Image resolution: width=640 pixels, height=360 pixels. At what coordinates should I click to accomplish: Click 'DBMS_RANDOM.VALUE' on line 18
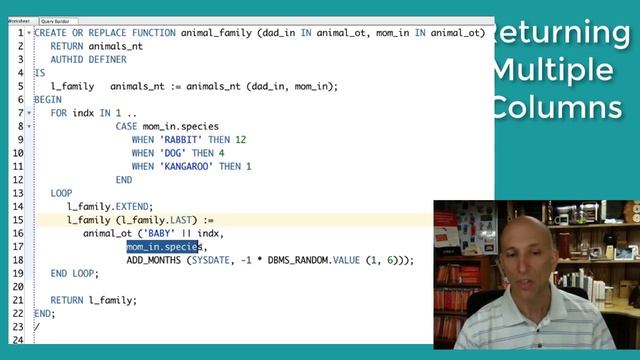(314, 260)
